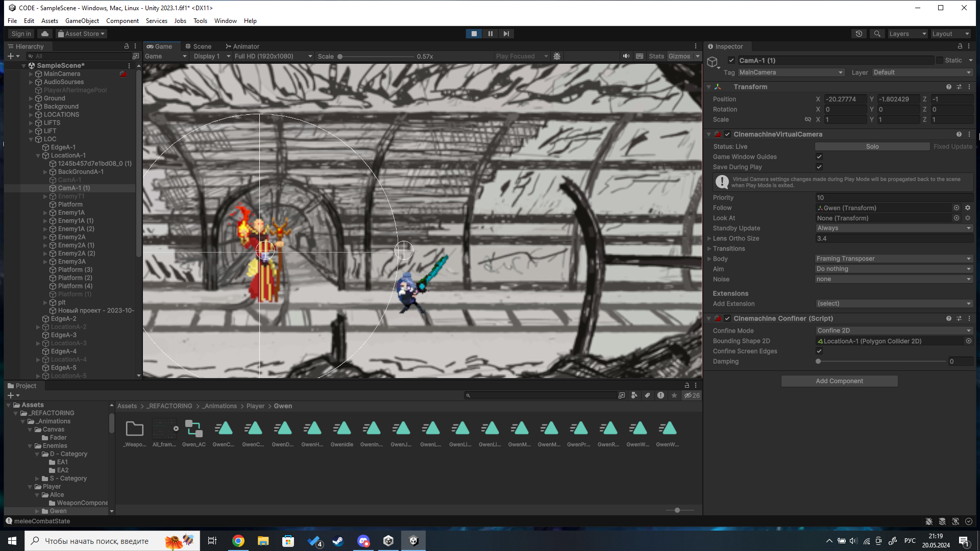Expand the Lens Ortho Size section
This screenshot has height=551, width=980.
coord(709,238)
